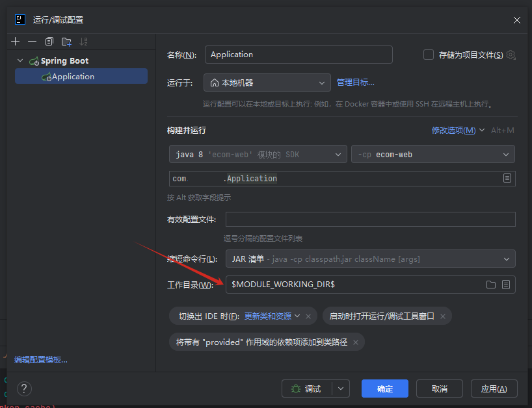Screen dimensions: 532x408
Task: Click the copy configuration icon
Action: pos(49,42)
